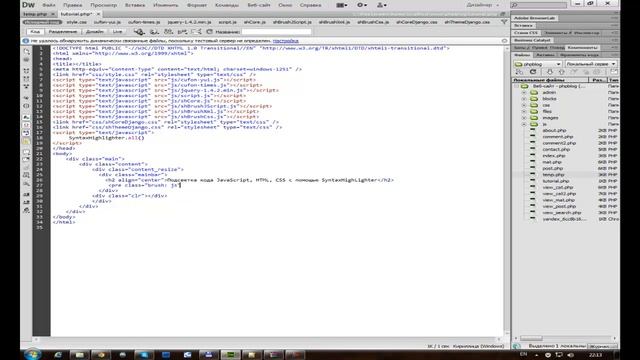
Task: Expand the admin folder
Action: (x=524, y=93)
